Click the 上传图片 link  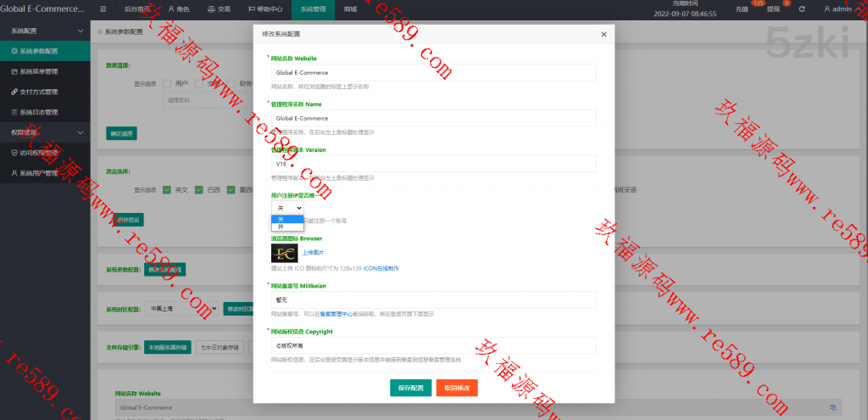coord(313,253)
